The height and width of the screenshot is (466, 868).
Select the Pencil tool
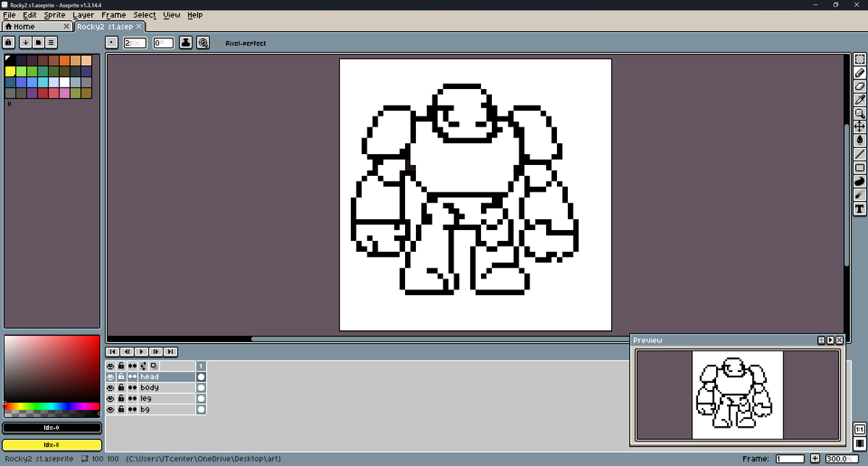[860, 73]
